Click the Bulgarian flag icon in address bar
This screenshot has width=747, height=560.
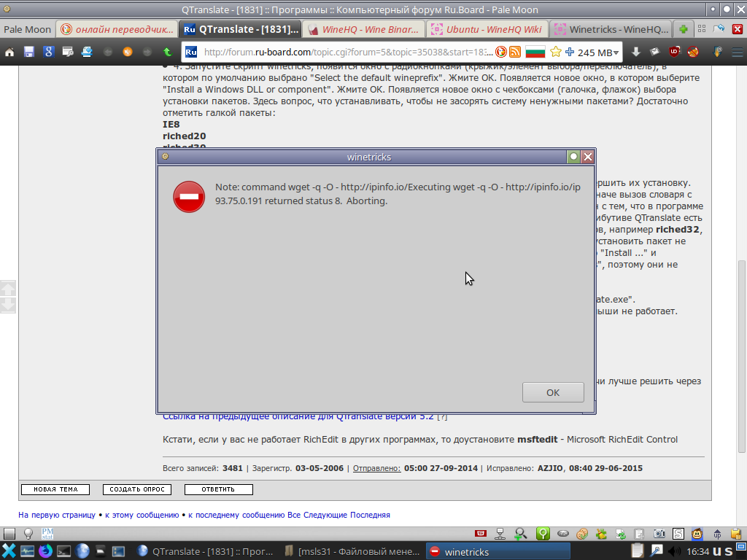coord(535,52)
